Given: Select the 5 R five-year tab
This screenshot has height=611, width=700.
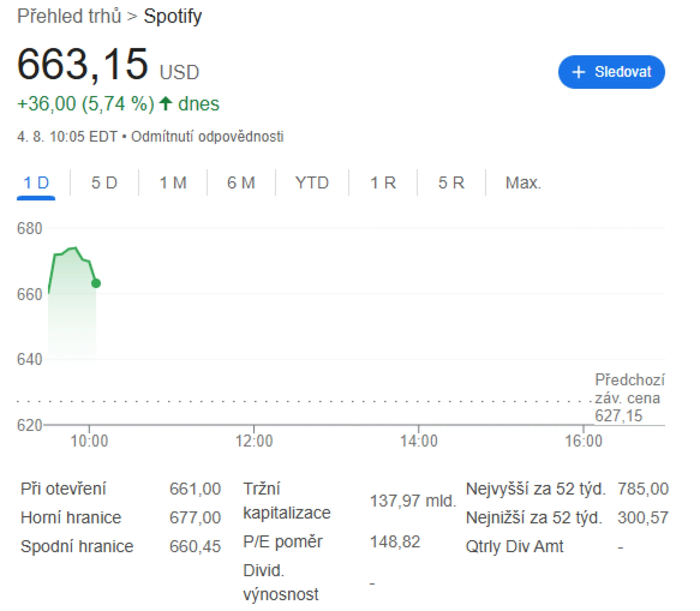Looking at the screenshot, I should (x=451, y=182).
